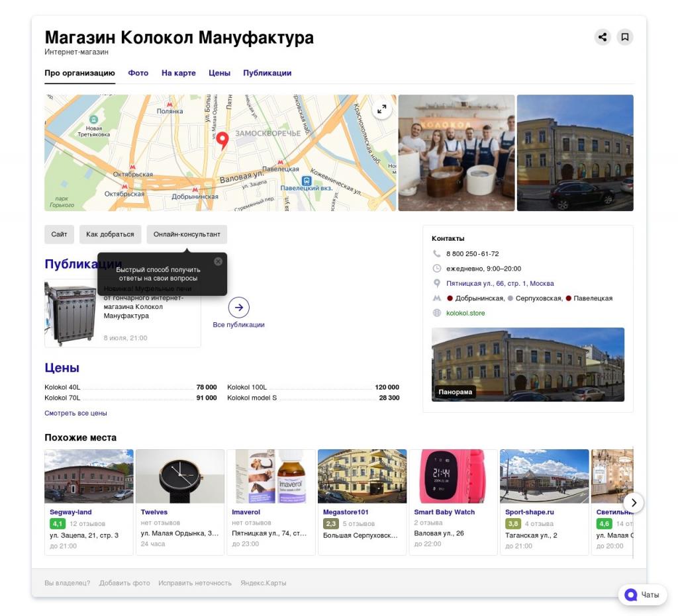678x616 pixels.
Task: Click the metro icon in Contacts
Action: click(x=437, y=298)
